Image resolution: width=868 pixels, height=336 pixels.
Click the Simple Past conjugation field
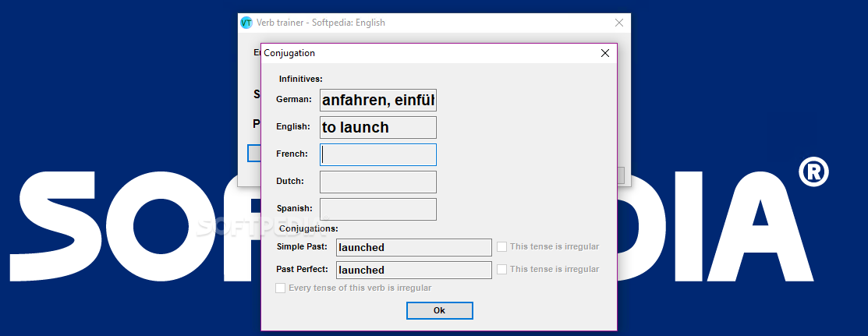(414, 247)
